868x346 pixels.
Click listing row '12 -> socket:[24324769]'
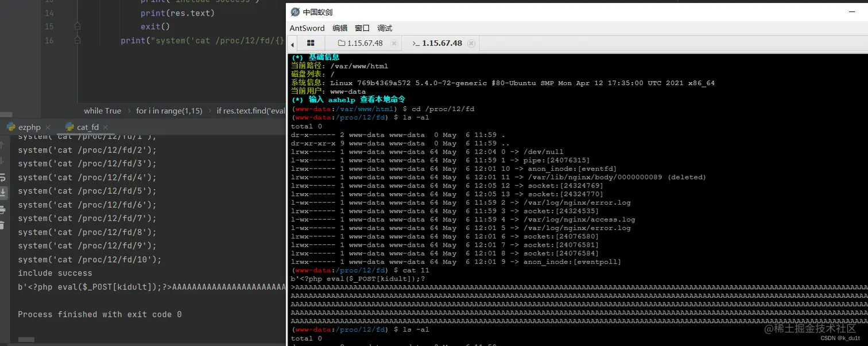(x=447, y=186)
